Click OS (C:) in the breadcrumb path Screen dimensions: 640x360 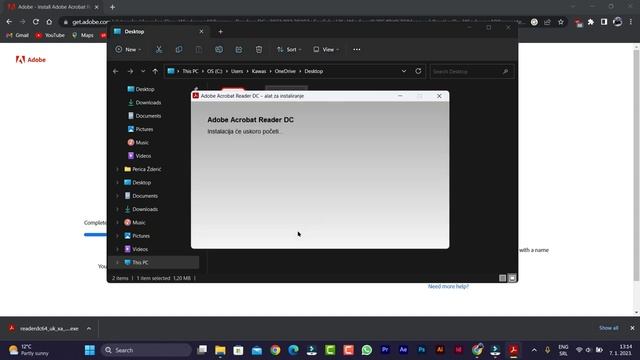pos(214,71)
